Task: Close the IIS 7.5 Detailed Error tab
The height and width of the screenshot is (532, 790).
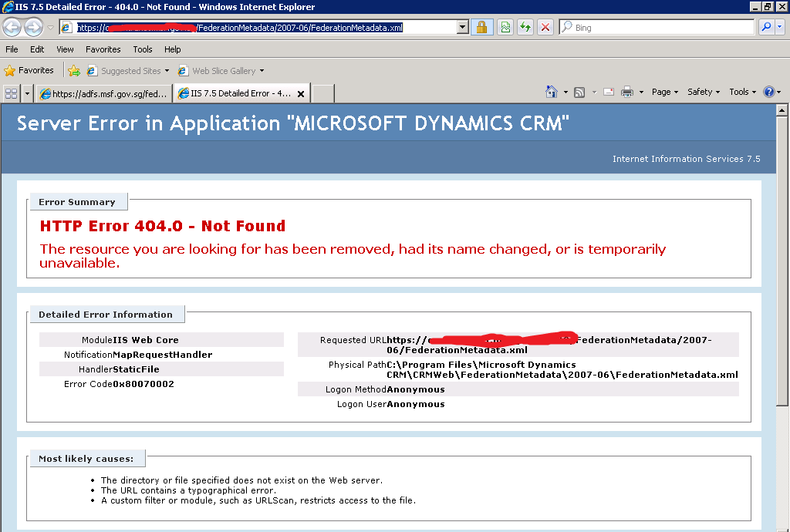Action: [301, 93]
